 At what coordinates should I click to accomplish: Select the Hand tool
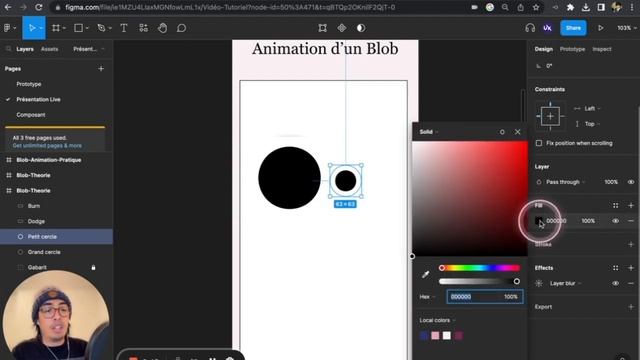[162, 28]
